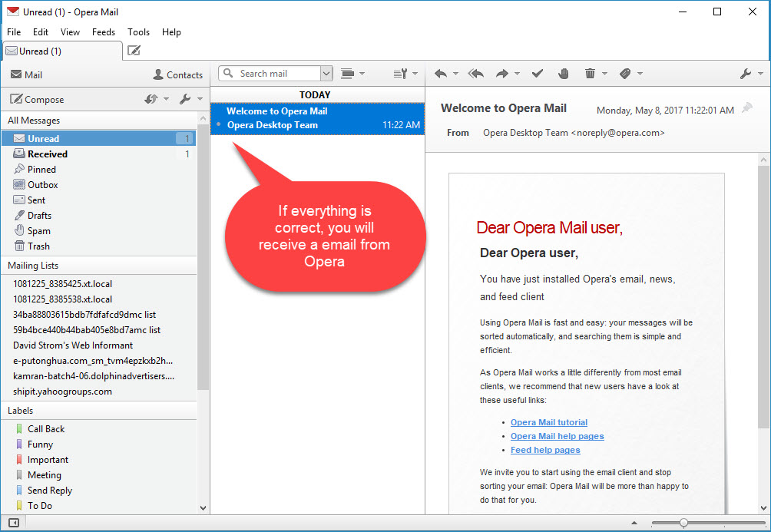Image resolution: width=771 pixels, height=532 pixels.
Task: Expand the search mail dropdown arrow
Action: 326,74
